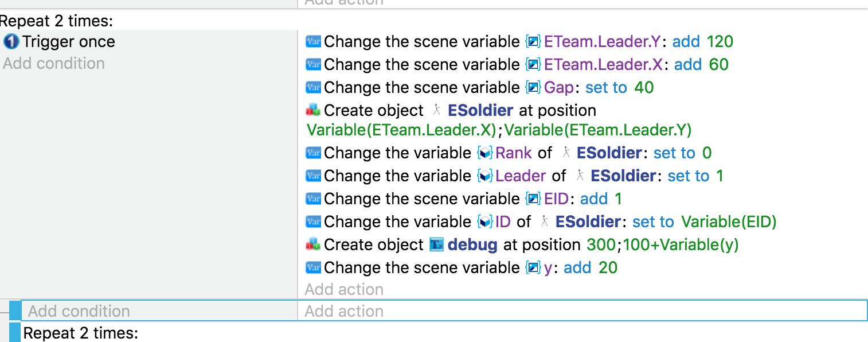
Task: Click Add action in the topmost row
Action: coord(344,3)
